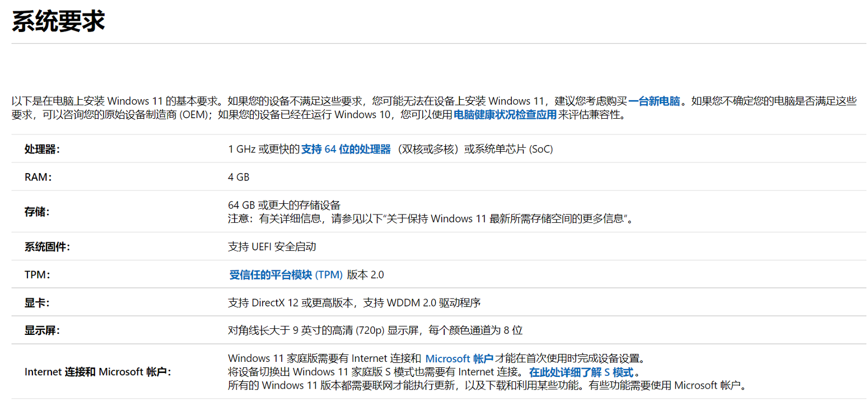Image resolution: width=868 pixels, height=401 pixels.
Task: Follow the 受信任的平台模块 (TPM) link
Action: 286,275
